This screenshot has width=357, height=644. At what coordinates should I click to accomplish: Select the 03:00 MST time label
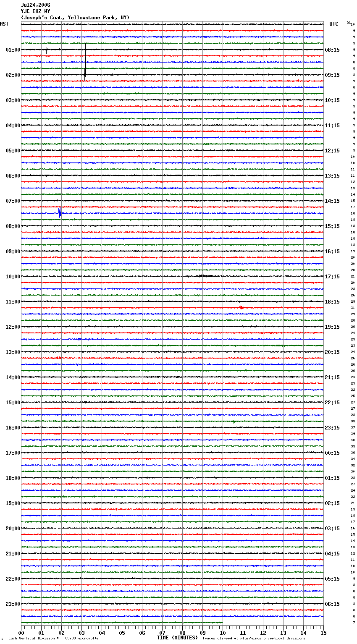[13, 100]
